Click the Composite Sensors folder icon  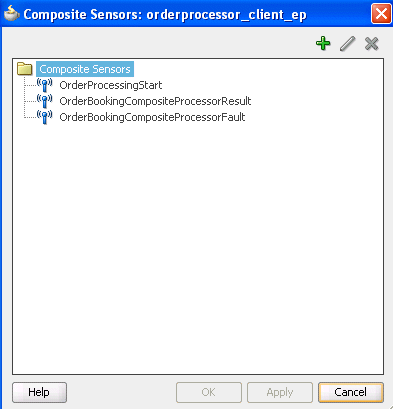point(25,69)
